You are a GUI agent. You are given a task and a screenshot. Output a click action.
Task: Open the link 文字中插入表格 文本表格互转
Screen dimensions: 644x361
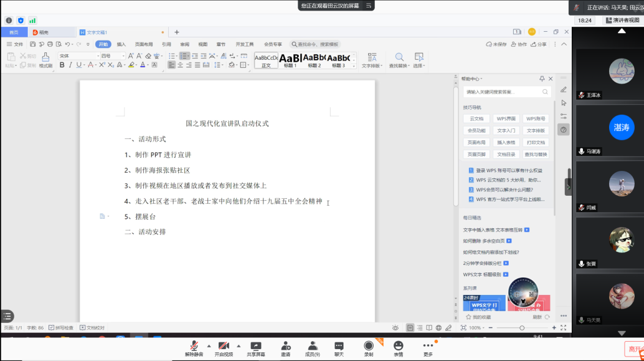click(x=492, y=229)
